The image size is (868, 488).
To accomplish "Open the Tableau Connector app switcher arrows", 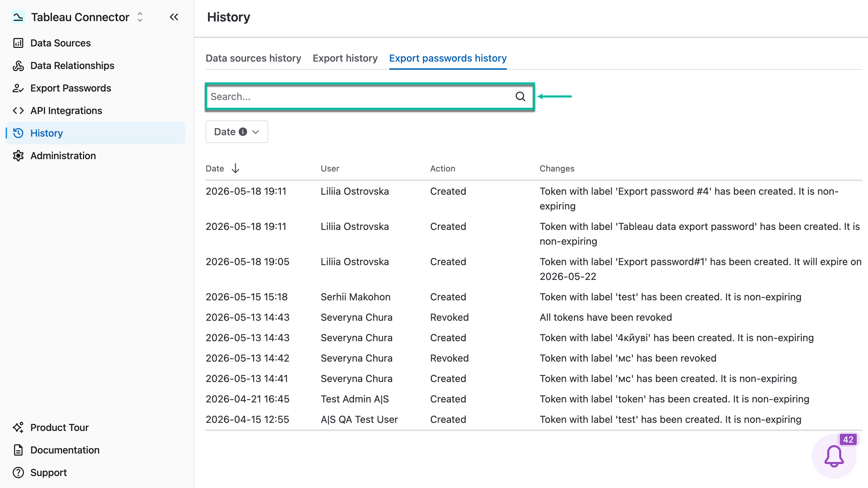I will (x=140, y=17).
